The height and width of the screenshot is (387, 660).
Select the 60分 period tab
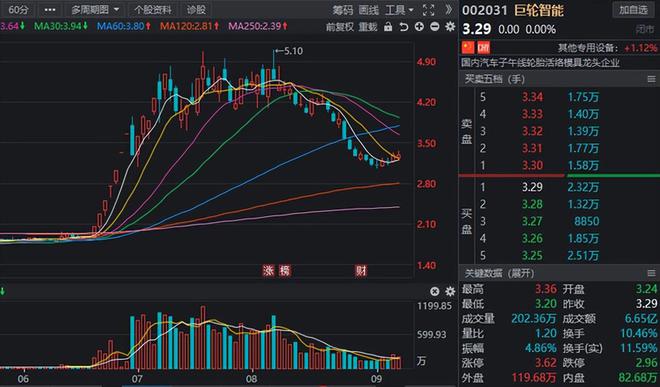click(x=18, y=10)
